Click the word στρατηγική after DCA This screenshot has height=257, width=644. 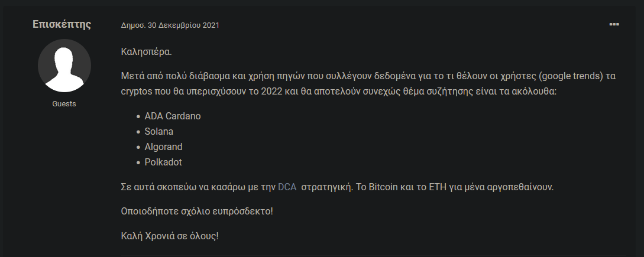327,187
